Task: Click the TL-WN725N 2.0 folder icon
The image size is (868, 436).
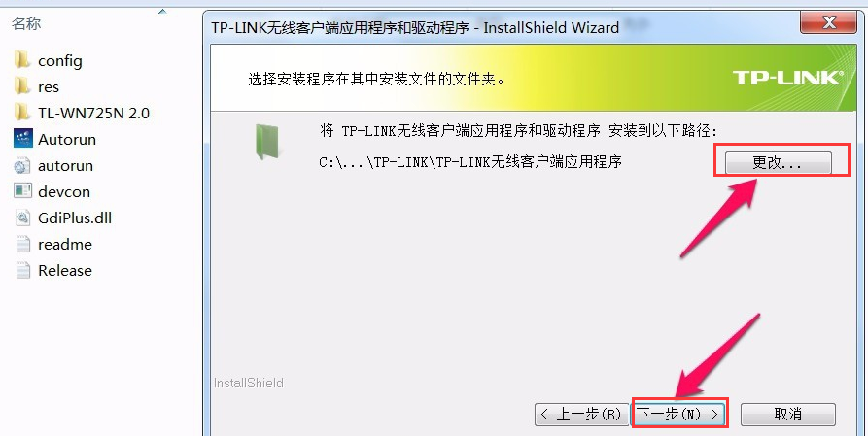Action: tap(22, 113)
